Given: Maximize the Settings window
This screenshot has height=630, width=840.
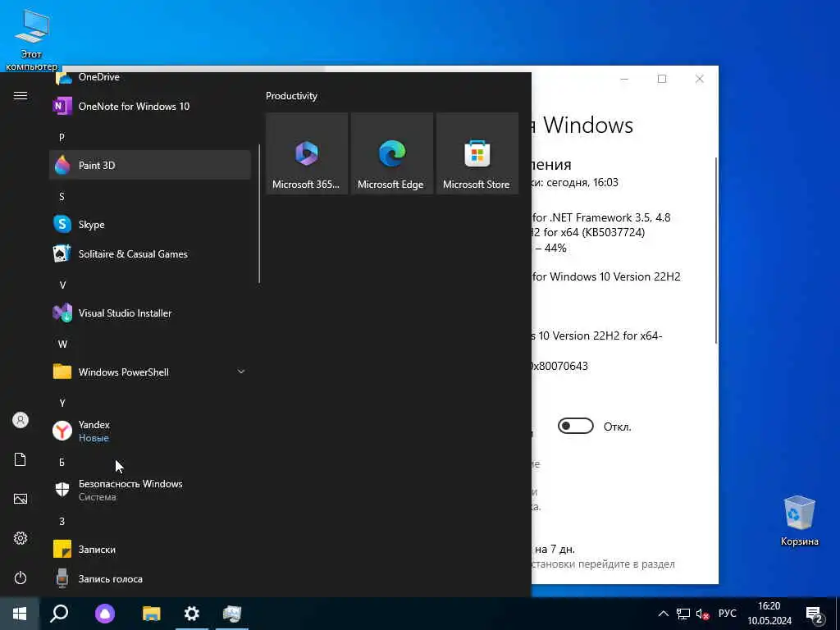Looking at the screenshot, I should 662,79.
